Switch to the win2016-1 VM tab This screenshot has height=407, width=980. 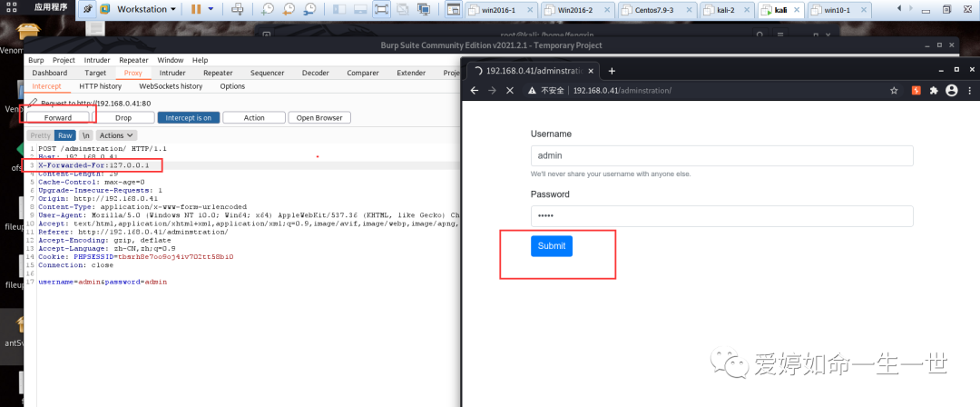pos(501,10)
